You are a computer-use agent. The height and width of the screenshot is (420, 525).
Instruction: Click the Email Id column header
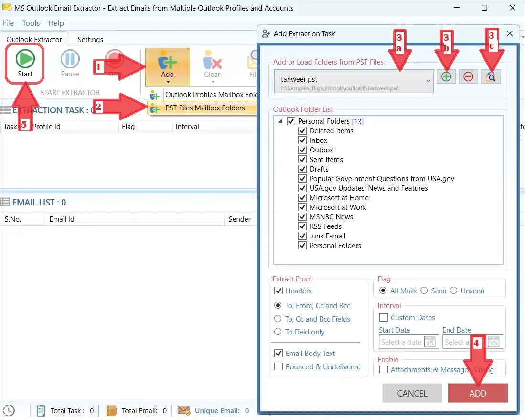(134, 219)
